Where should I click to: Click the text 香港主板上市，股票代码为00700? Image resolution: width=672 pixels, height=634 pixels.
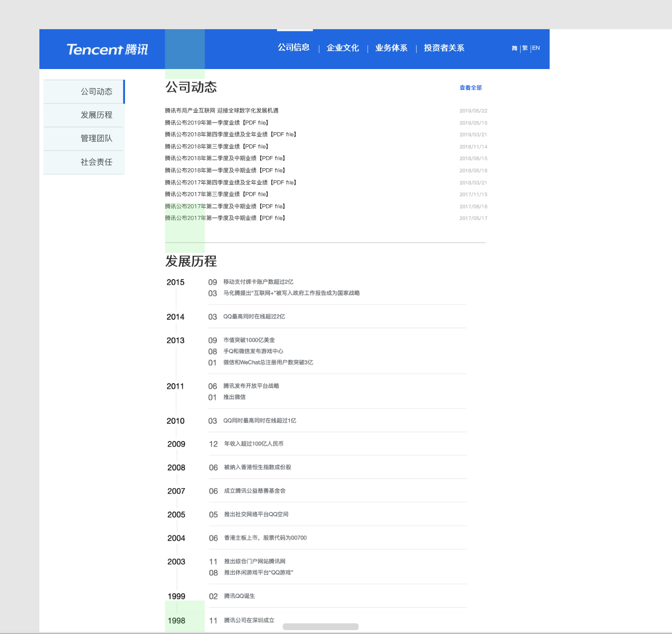pos(265,538)
